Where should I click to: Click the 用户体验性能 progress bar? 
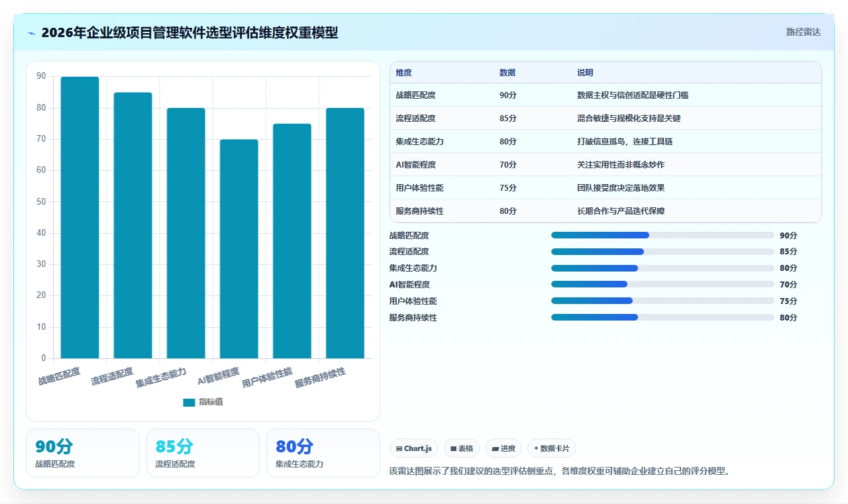(x=662, y=301)
